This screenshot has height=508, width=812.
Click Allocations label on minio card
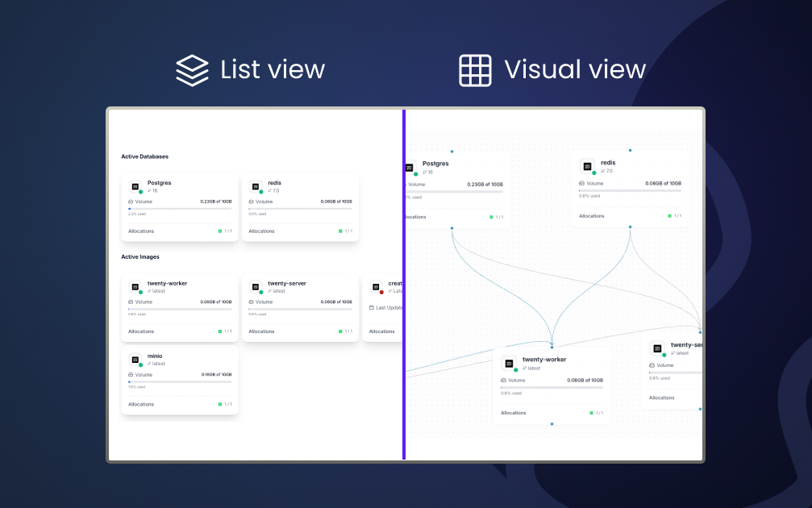[x=141, y=405]
